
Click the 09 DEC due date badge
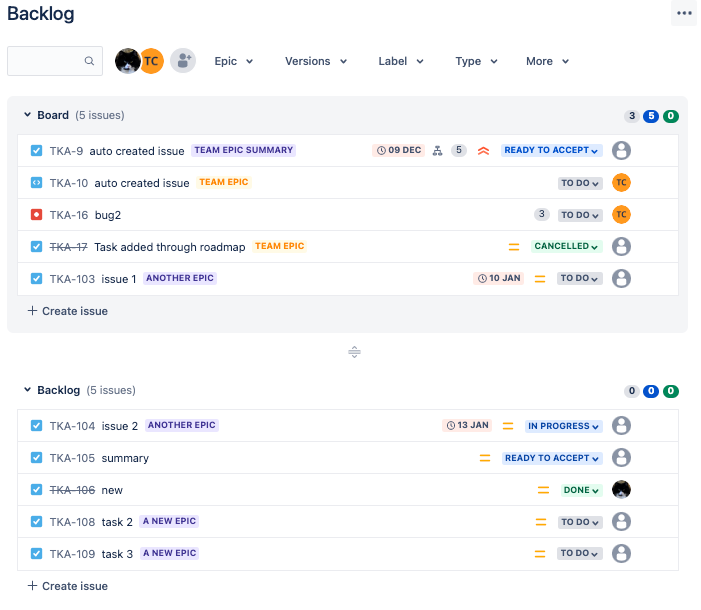(x=399, y=150)
